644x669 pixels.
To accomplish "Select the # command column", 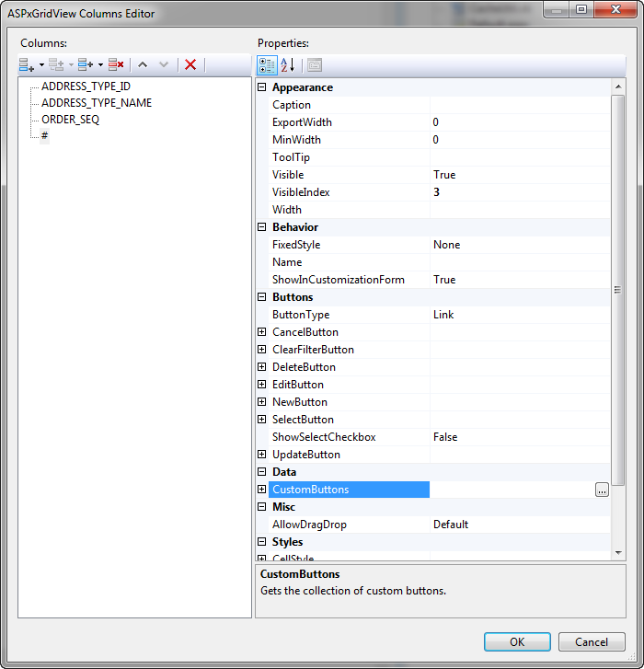I will [x=45, y=135].
